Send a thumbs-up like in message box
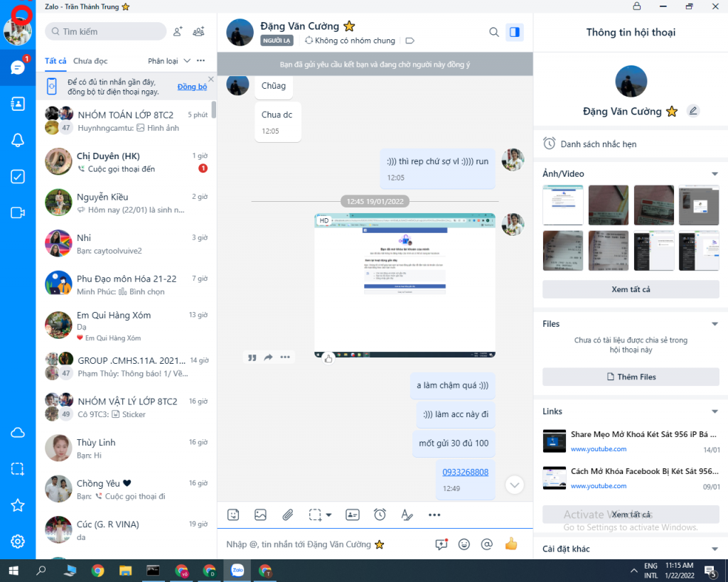 [510, 544]
